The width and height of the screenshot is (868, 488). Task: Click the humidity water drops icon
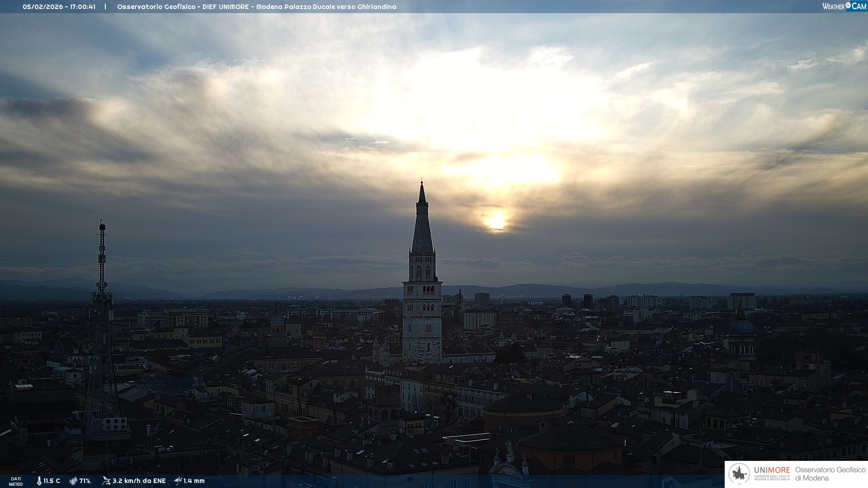click(73, 481)
